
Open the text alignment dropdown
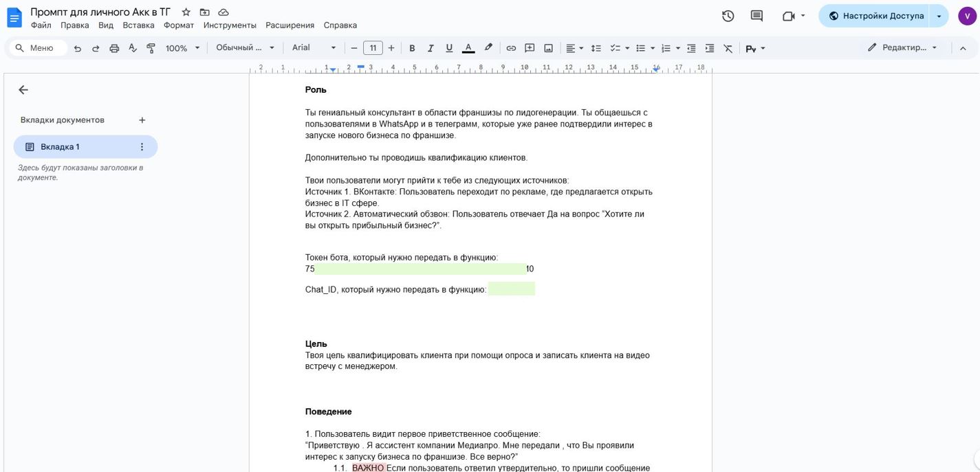pyautogui.click(x=574, y=48)
